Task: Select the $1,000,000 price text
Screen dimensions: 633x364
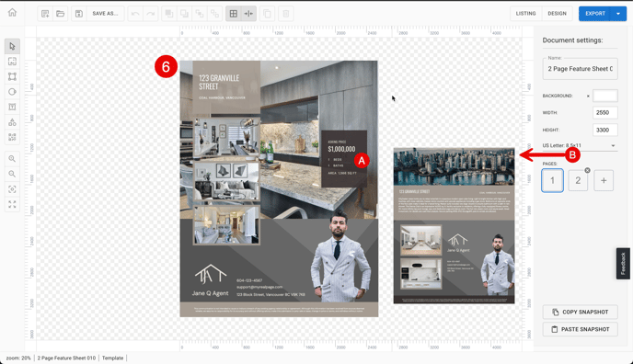Action: (341, 149)
